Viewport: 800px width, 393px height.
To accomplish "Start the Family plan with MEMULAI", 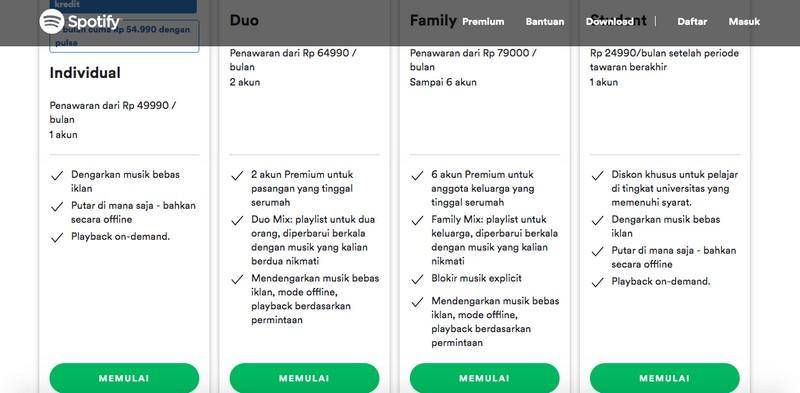I will coord(484,378).
